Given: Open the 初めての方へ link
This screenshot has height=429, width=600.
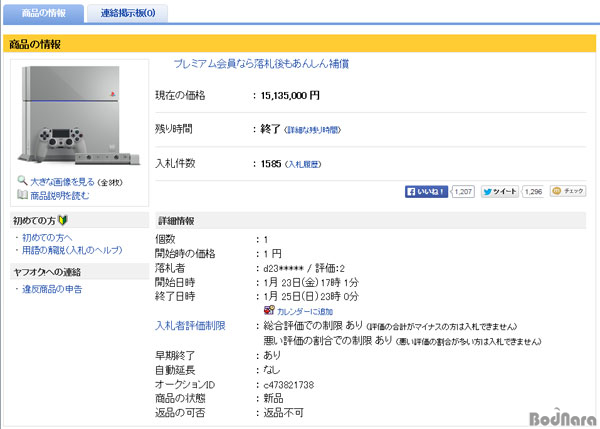Looking at the screenshot, I should 47,238.
